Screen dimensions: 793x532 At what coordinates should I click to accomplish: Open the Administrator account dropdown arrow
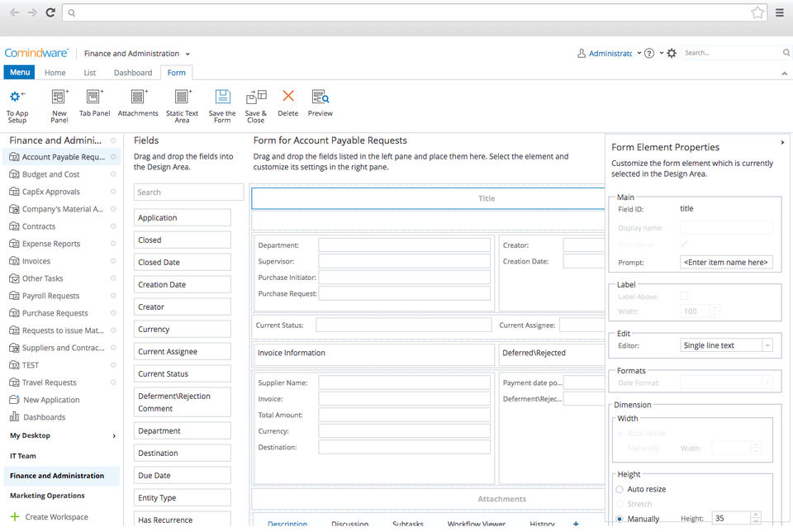tap(639, 53)
